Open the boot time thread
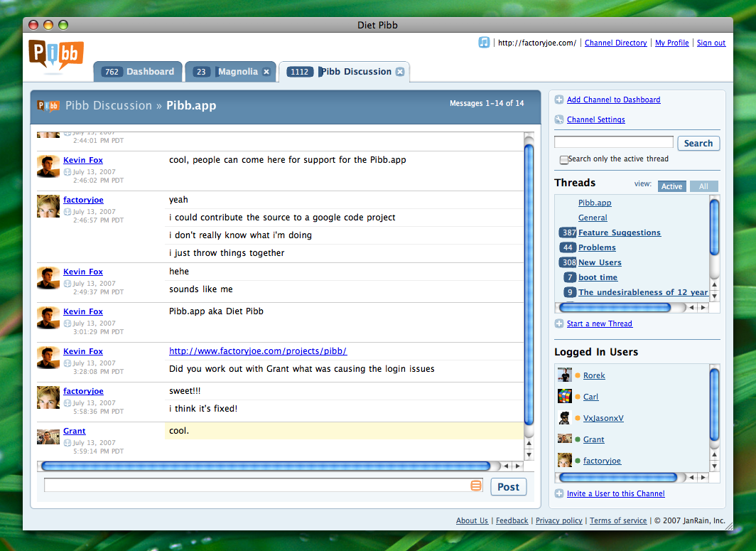 (x=598, y=277)
